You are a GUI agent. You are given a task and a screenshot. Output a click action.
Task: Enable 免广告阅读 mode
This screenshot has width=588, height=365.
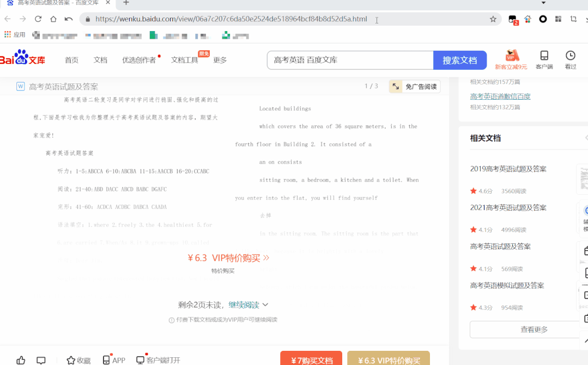421,87
